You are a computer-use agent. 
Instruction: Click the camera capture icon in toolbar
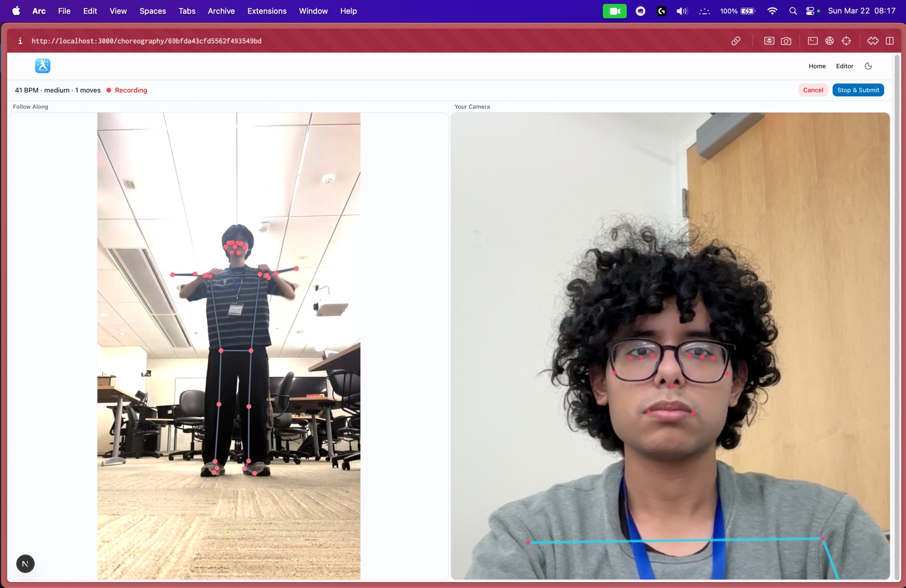coord(786,41)
